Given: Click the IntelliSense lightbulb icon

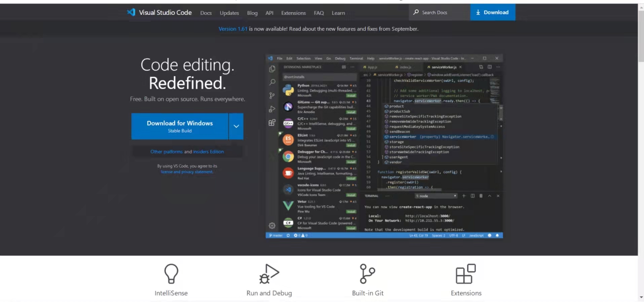Looking at the screenshot, I should coord(171,273).
